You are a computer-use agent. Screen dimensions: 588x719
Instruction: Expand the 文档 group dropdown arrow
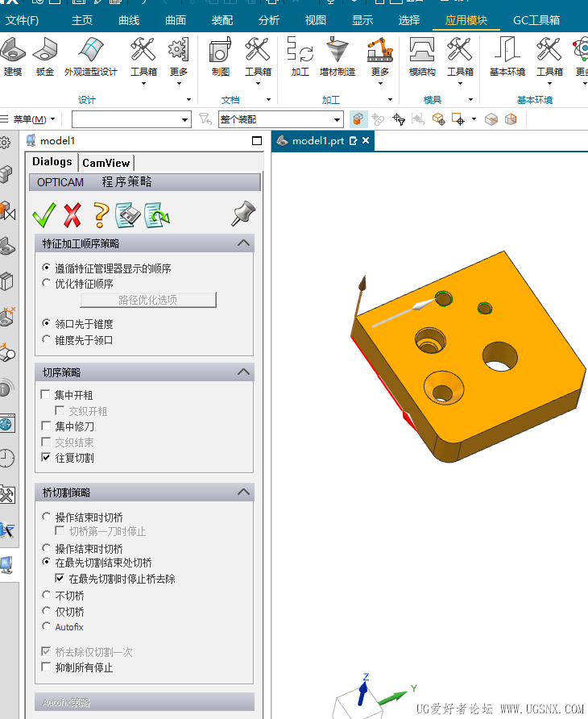tap(268, 99)
